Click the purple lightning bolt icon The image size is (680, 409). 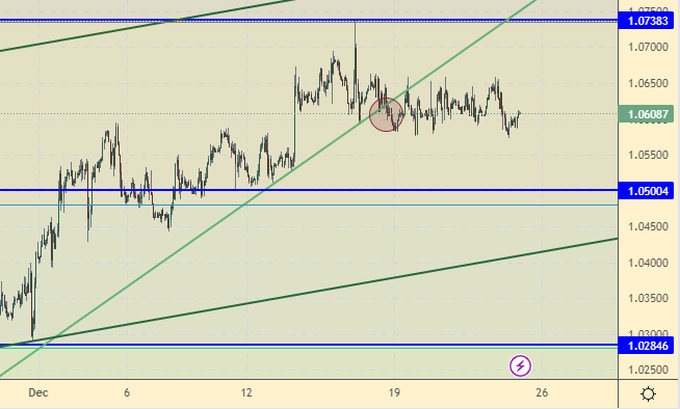click(520, 366)
